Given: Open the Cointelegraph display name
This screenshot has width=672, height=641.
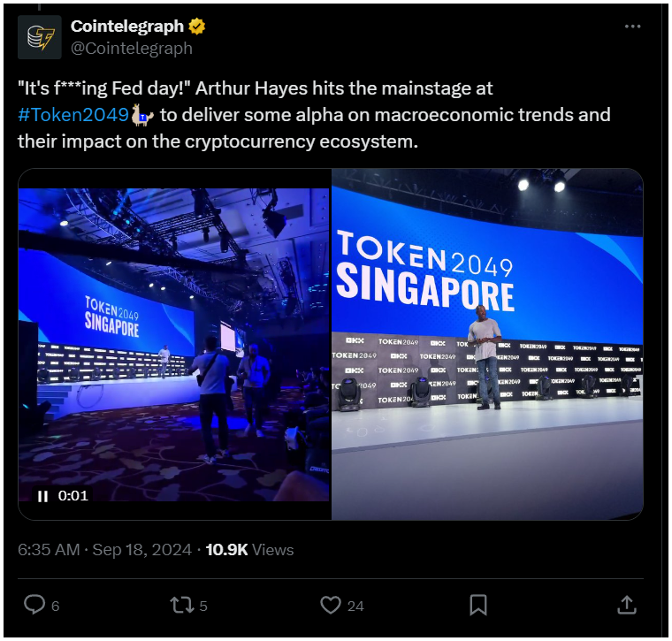Looking at the screenshot, I should 126,27.
